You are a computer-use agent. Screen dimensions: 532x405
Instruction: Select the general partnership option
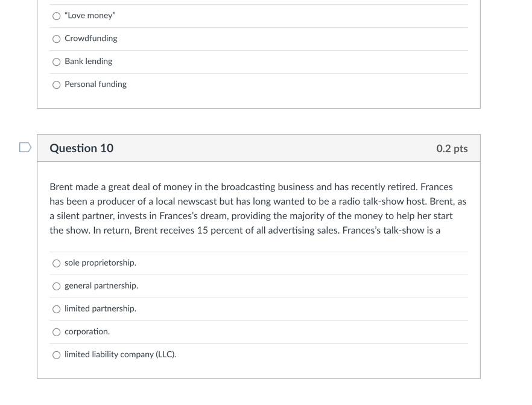tap(57, 285)
